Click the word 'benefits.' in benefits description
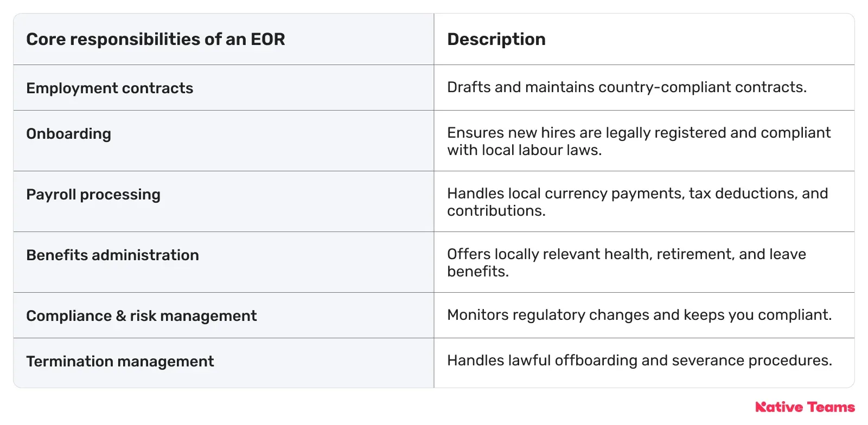 click(478, 272)
